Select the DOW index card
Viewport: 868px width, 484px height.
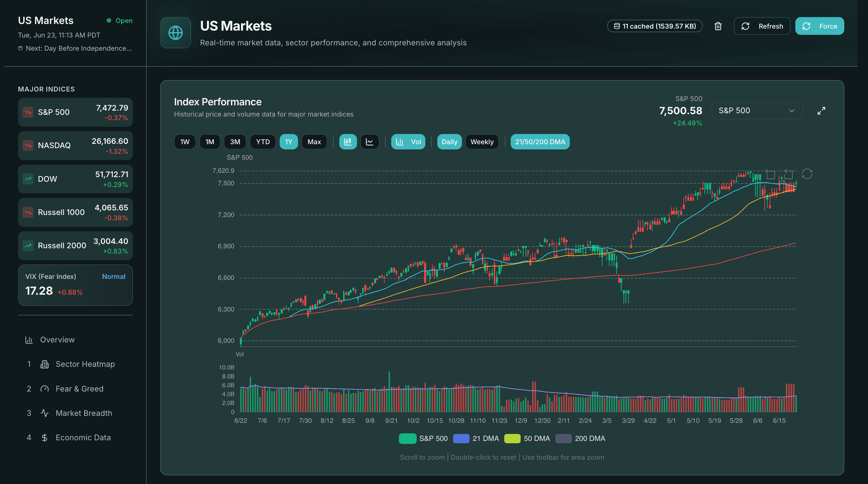pos(75,179)
